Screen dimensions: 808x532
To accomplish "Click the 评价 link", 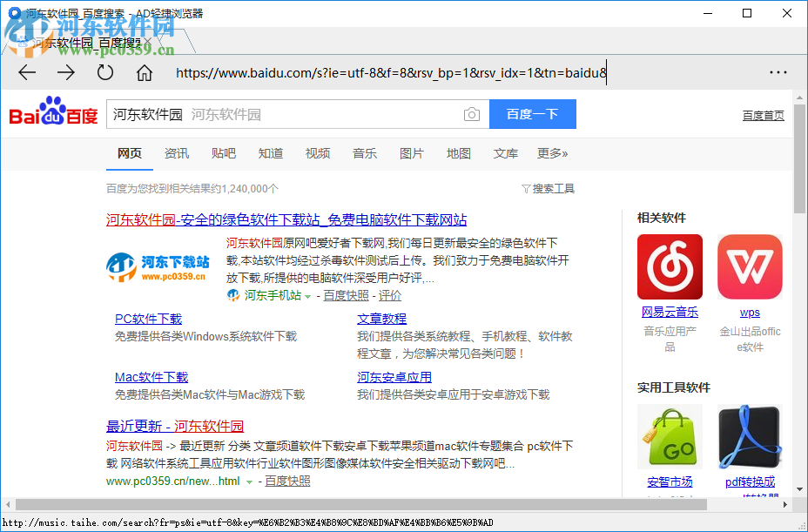I will (x=389, y=295).
